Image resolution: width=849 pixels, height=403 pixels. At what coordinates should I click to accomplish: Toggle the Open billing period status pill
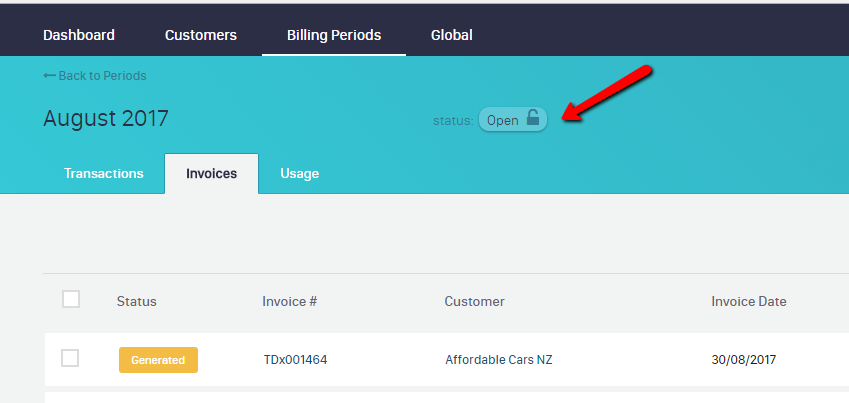click(x=512, y=120)
